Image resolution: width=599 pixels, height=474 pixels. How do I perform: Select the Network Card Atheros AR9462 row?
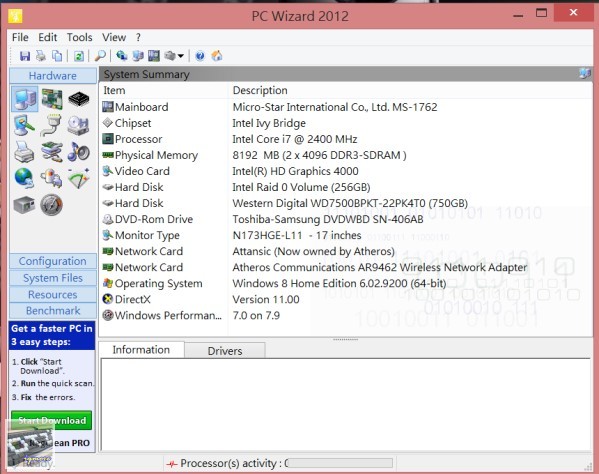click(346, 267)
